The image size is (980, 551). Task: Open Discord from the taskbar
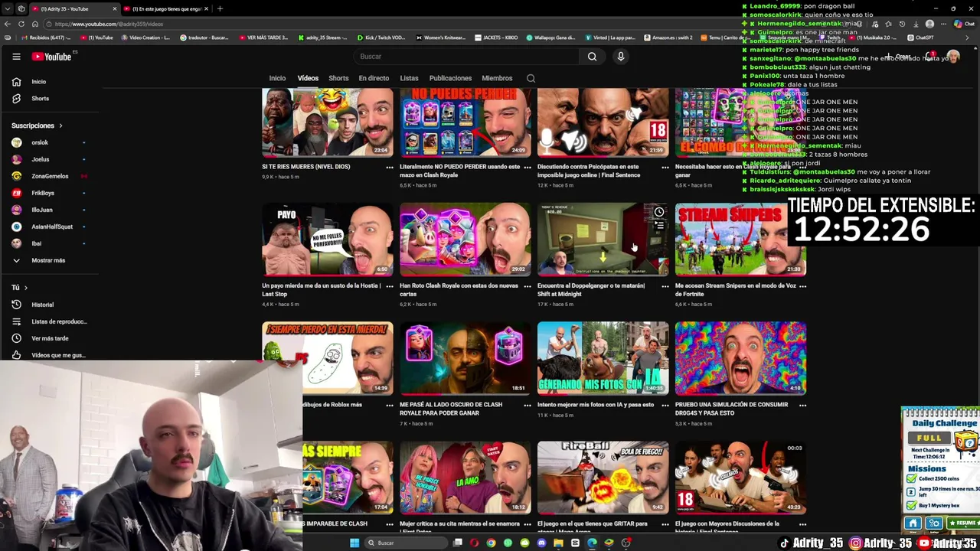click(x=541, y=543)
